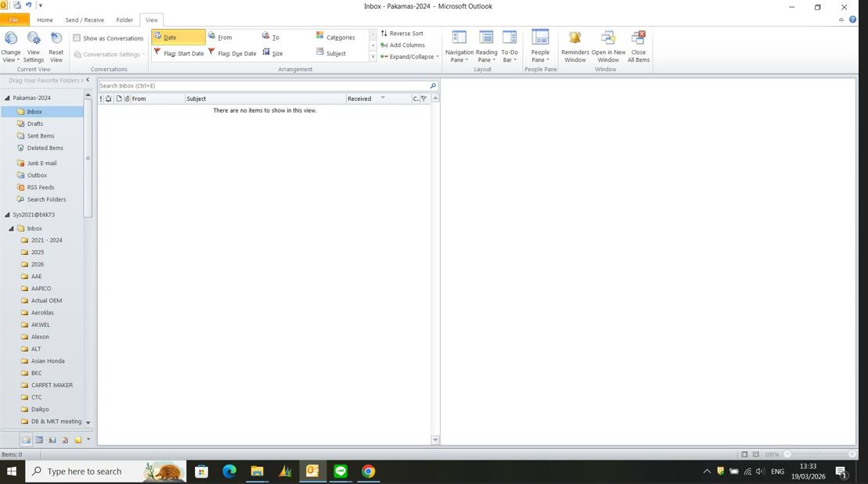Screen dimensions: 868x484
Task: Open the Expand/Collapse dropdown
Action: [409, 56]
